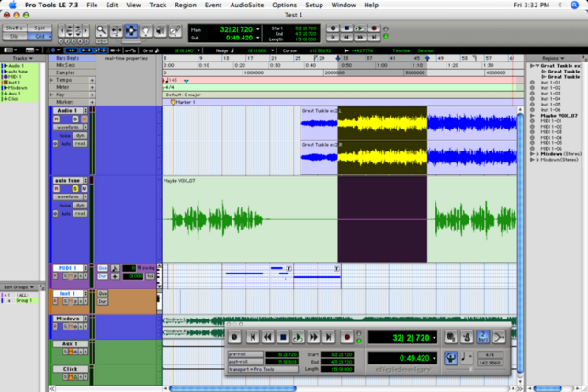Image resolution: width=588 pixels, height=392 pixels.
Task: Click the Online clock button in Transport window
Action: pos(235,337)
